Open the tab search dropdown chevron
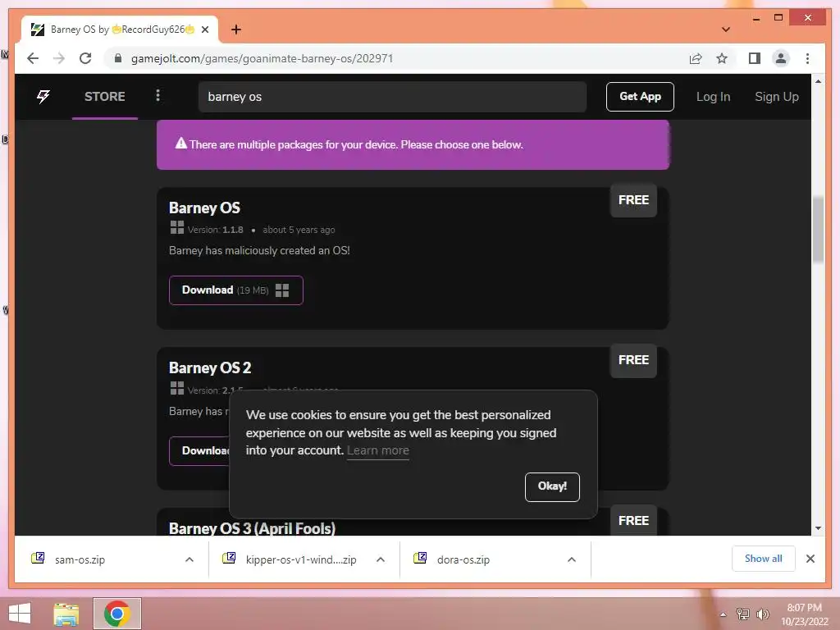Image resolution: width=840 pixels, height=630 pixels. click(x=726, y=30)
